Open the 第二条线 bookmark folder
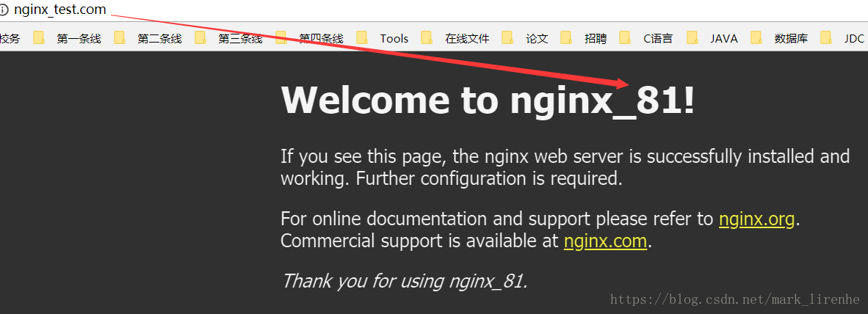This screenshot has width=868, height=314. (x=148, y=38)
